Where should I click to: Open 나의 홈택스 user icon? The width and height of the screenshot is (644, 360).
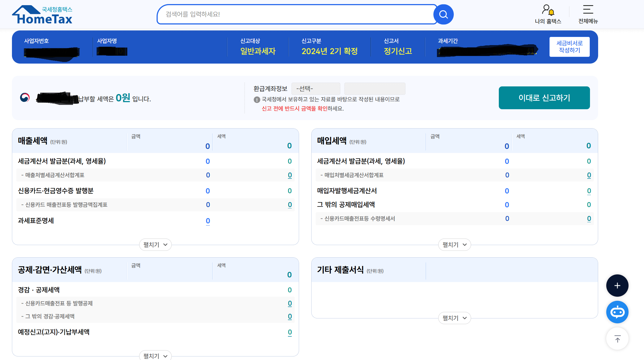pos(548,10)
